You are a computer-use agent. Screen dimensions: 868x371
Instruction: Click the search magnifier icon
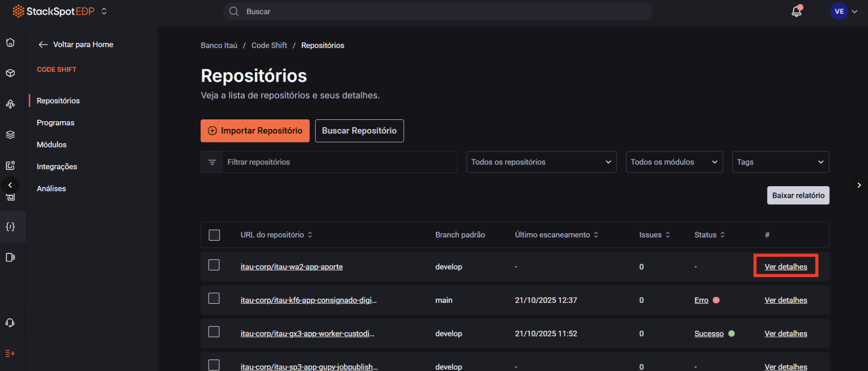(234, 12)
